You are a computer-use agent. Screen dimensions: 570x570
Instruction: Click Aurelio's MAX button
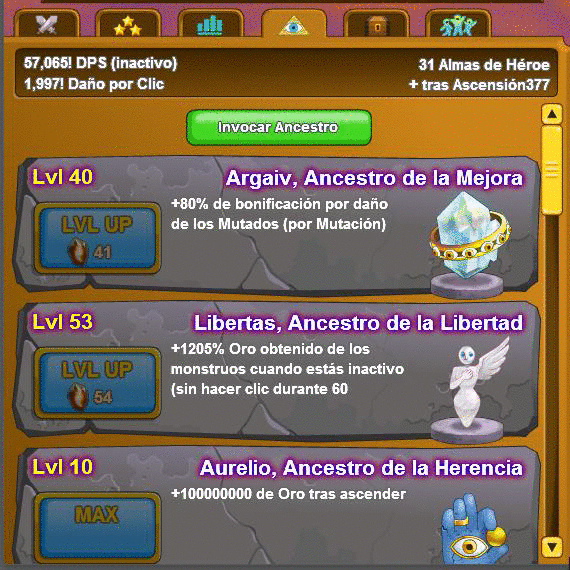click(97, 527)
